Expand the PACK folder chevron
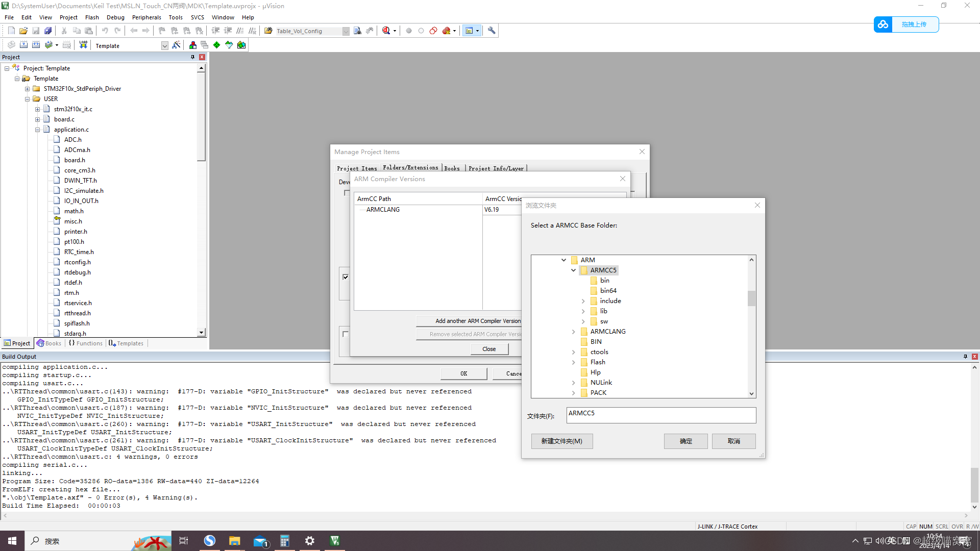 point(573,393)
